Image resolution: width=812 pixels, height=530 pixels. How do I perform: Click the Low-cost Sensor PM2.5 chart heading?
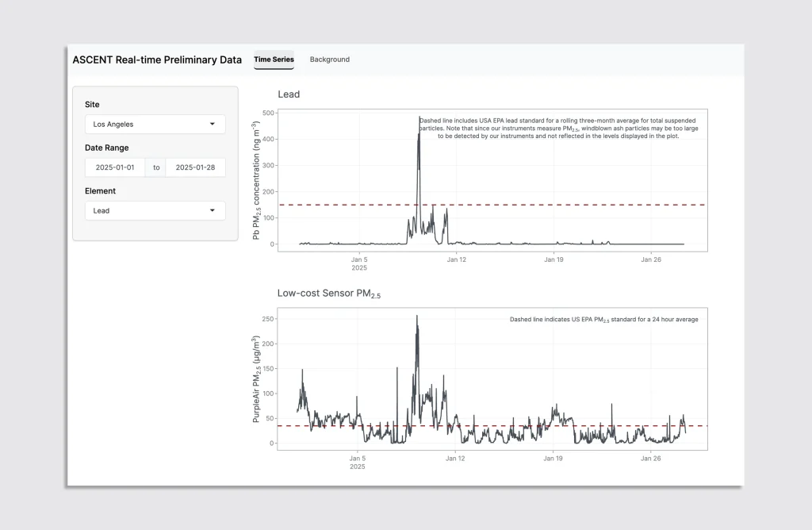coord(328,294)
